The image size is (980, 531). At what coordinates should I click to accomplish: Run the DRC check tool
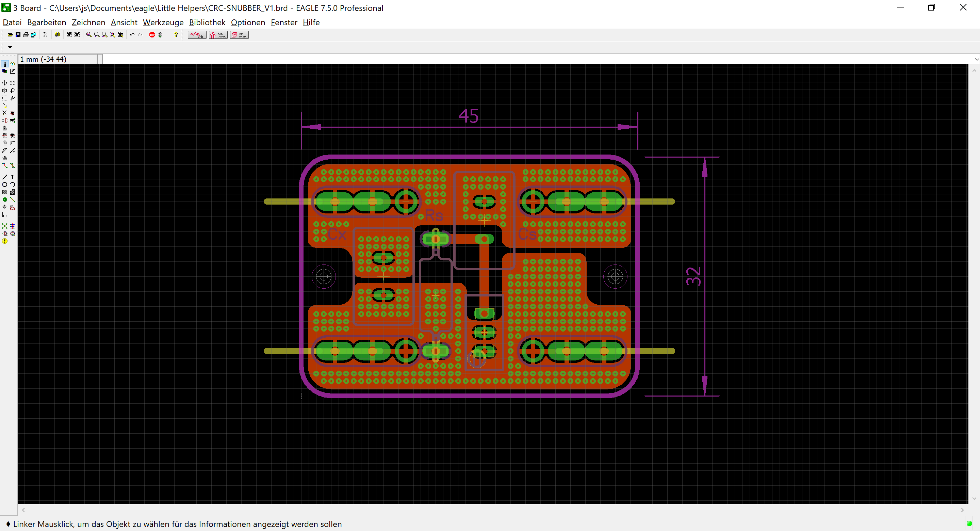point(13,234)
